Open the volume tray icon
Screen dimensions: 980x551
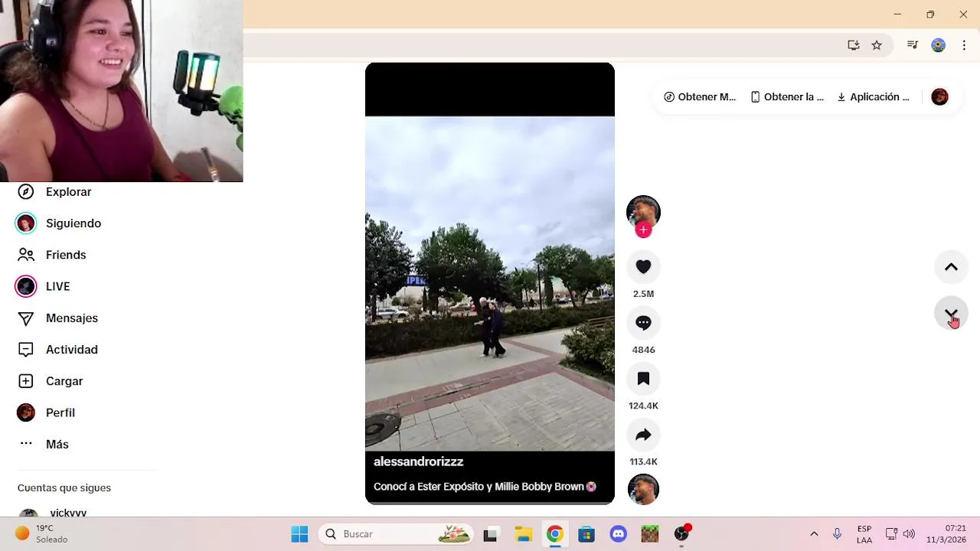pyautogui.click(x=909, y=534)
